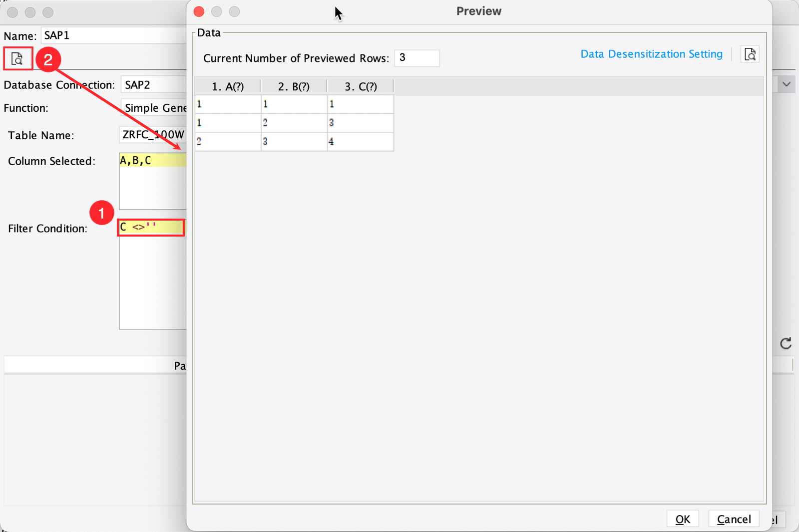This screenshot has height=532, width=799.
Task: Select third row cell value 2 in column A
Action: [228, 142]
